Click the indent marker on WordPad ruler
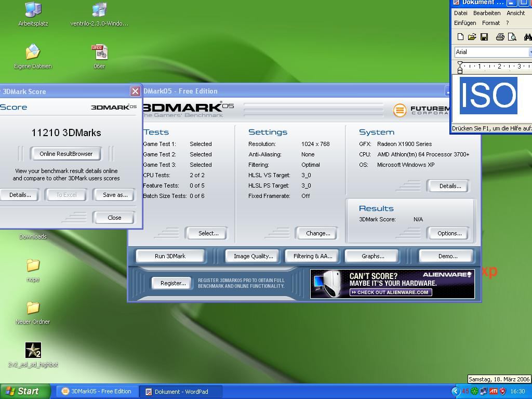 pyautogui.click(x=460, y=67)
